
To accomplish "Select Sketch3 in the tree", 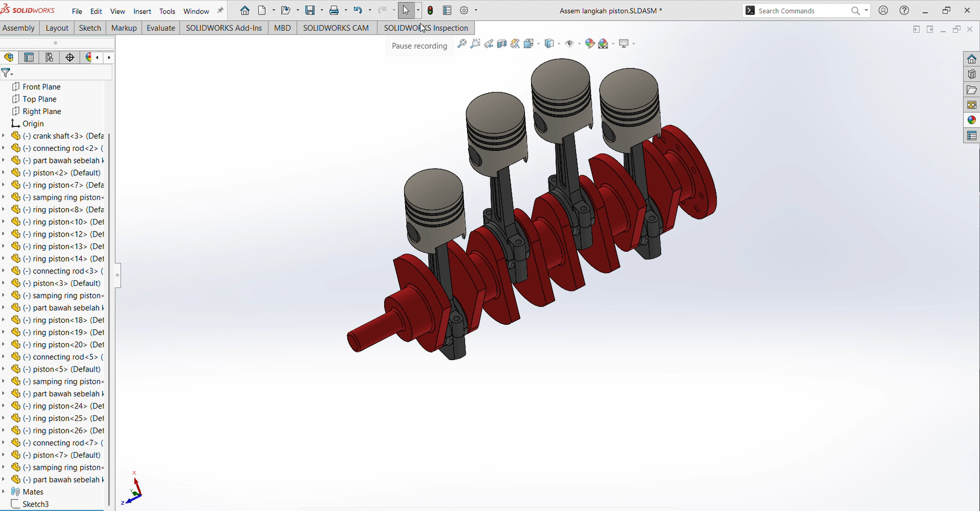I will tap(36, 504).
